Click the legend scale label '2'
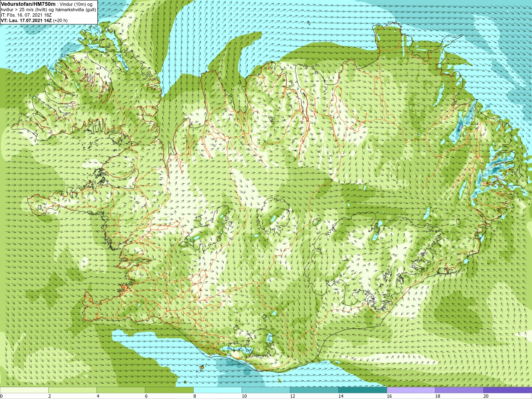The image size is (532, 399). point(49,396)
